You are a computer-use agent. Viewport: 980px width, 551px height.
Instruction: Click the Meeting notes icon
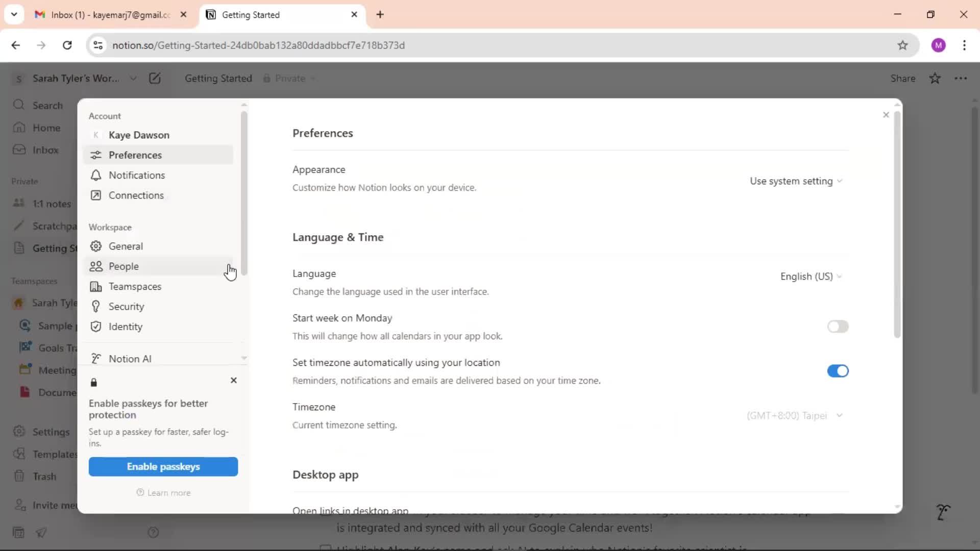tap(25, 369)
